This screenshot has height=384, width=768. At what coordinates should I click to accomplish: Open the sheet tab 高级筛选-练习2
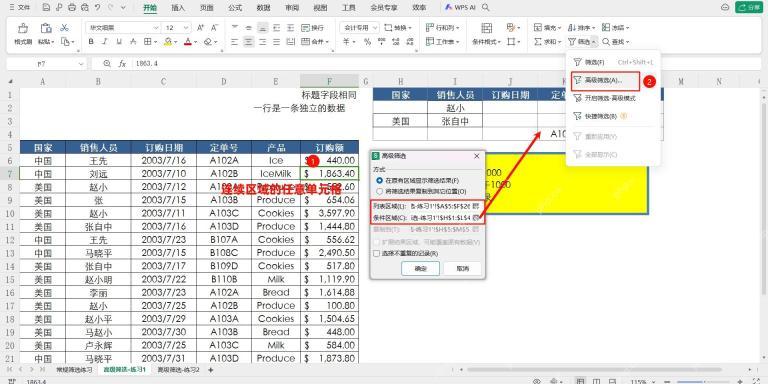(178, 370)
